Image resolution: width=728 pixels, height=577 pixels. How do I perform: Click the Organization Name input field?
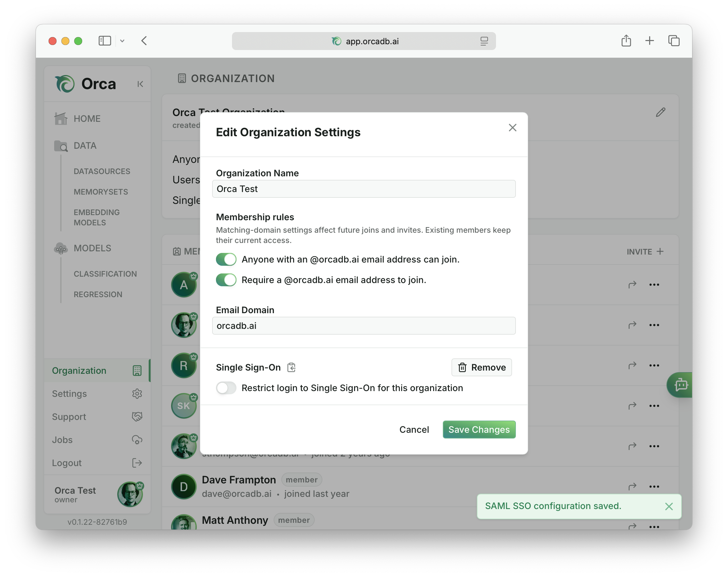click(x=364, y=189)
